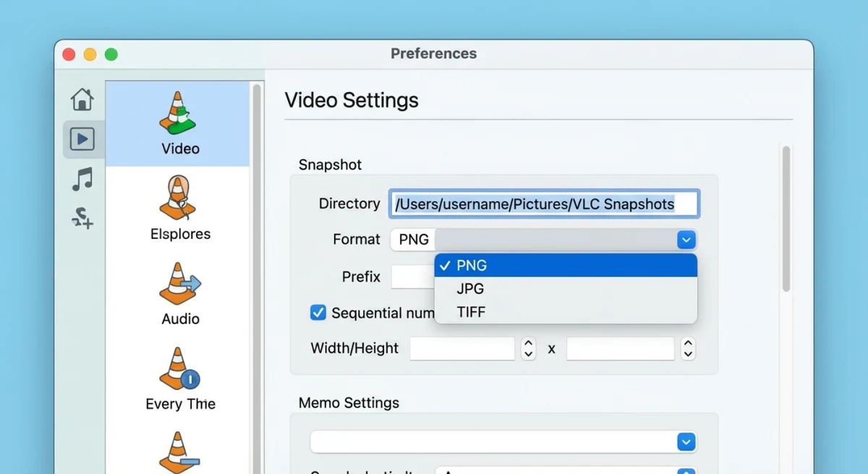
Task: Open the Home section in the sidebar
Action: (x=82, y=99)
